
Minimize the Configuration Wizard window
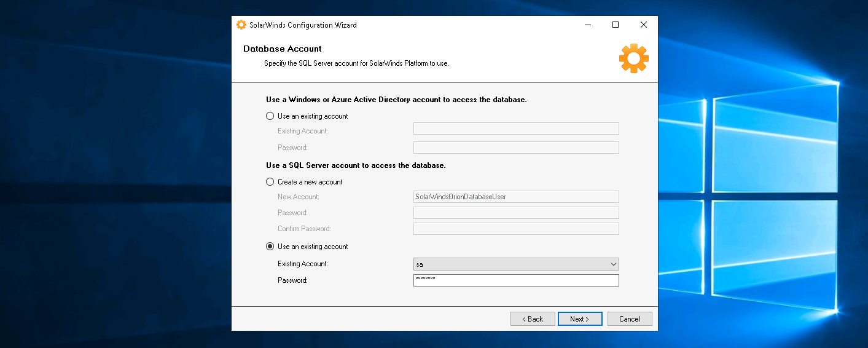587,25
